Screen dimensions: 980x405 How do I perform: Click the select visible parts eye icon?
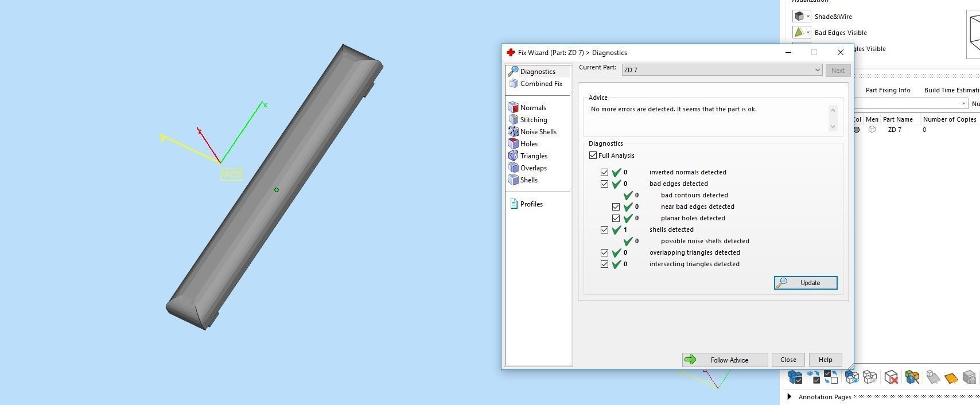(x=813, y=377)
